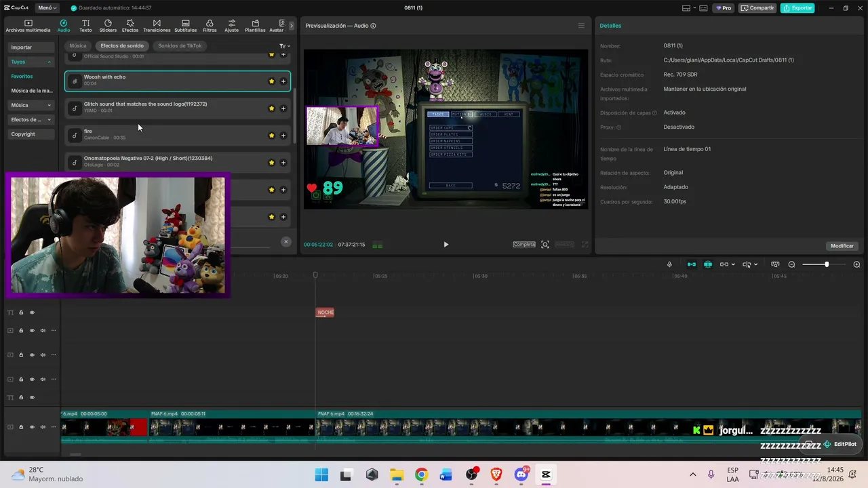Switch to Sonidos de TikTok tab
This screenshot has width=868, height=488.
tap(180, 46)
